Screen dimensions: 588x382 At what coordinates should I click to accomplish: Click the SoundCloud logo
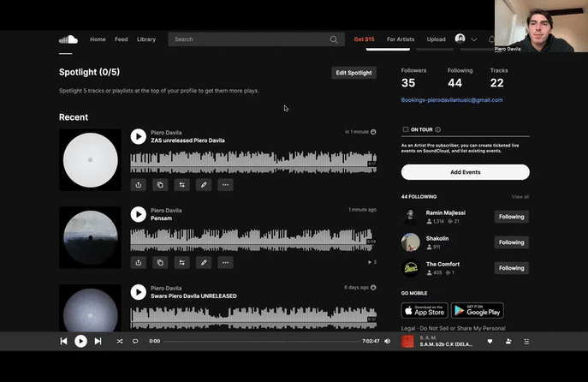[x=68, y=39]
